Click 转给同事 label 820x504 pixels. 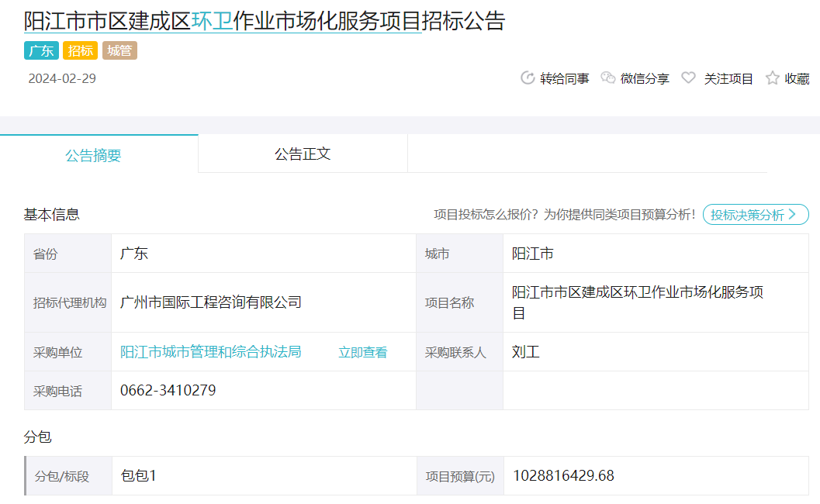pyautogui.click(x=565, y=78)
